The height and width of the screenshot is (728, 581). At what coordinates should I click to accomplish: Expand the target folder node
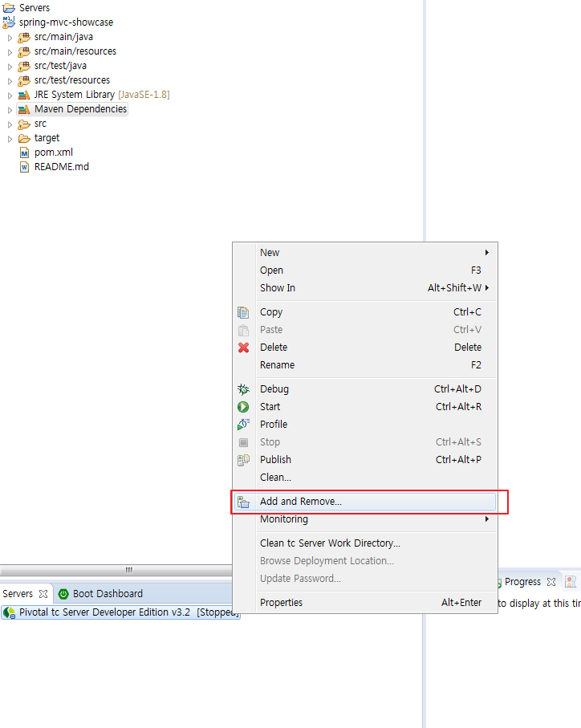click(x=10, y=139)
